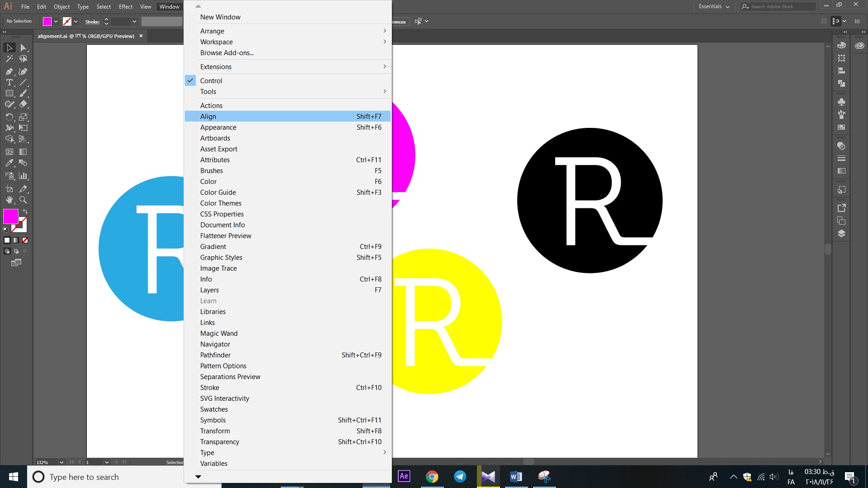Select the Selection tool arrow

[9, 47]
